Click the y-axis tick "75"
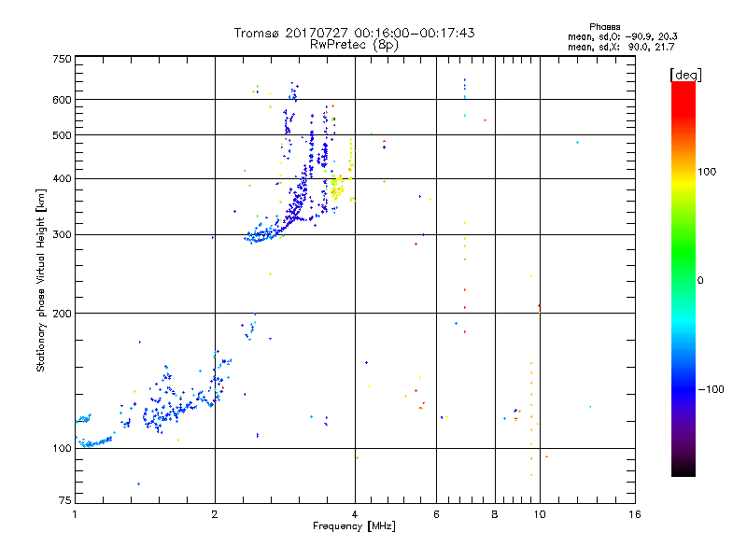Screen dimensions: 747x560 pyautogui.click(x=65, y=500)
